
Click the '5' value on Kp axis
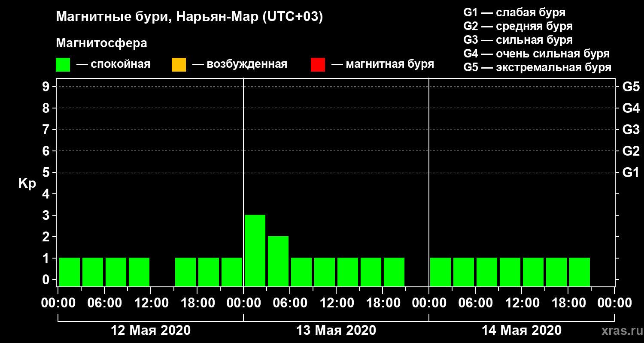pyautogui.click(x=47, y=172)
